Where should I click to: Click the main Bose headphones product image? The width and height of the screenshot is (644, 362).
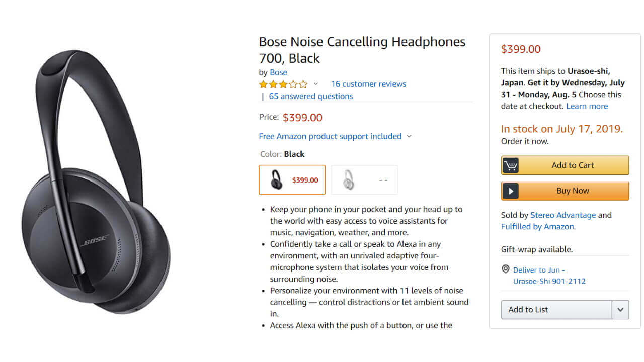coord(96,181)
